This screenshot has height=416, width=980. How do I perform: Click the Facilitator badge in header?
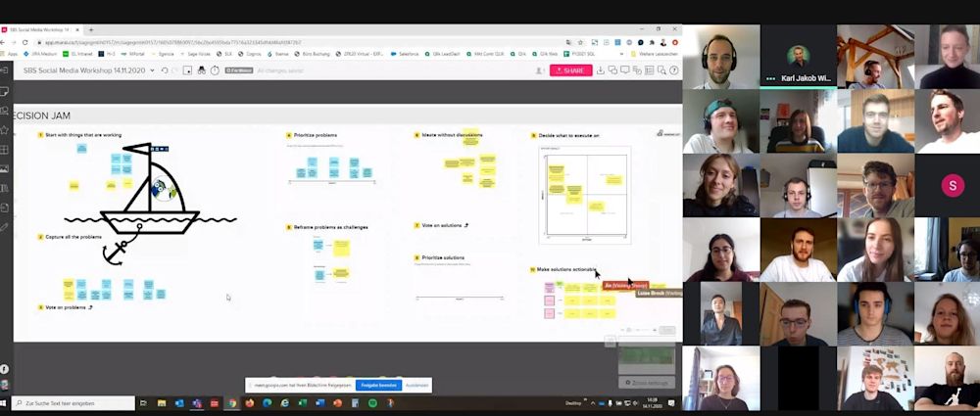pos(239,70)
